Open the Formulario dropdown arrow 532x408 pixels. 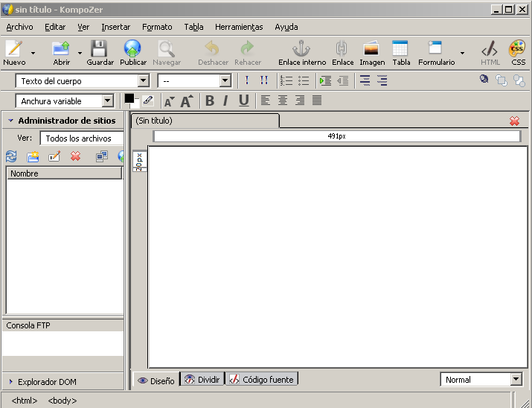[463, 53]
